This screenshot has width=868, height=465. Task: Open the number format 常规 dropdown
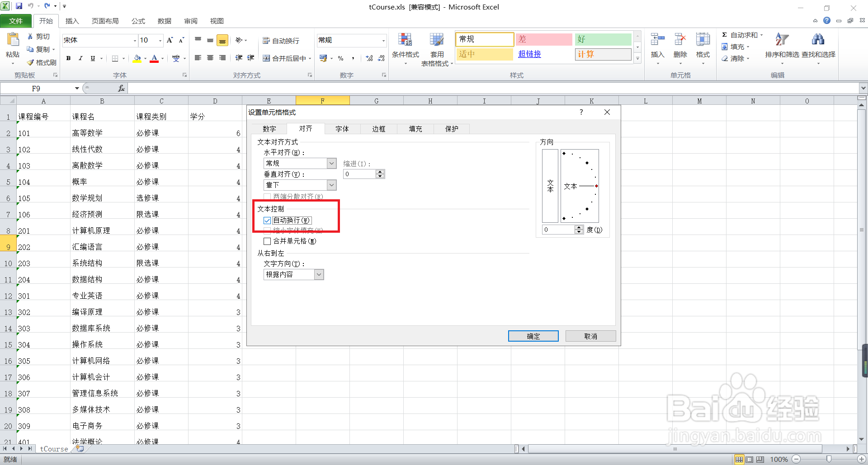(x=383, y=41)
